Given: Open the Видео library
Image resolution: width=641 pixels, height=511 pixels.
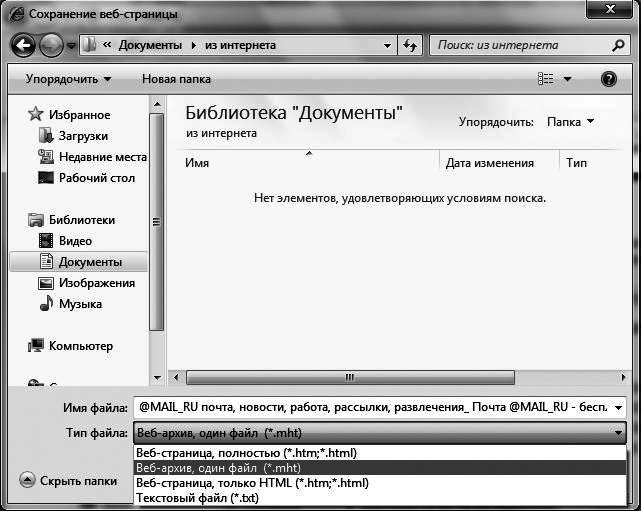Looking at the screenshot, I should tap(75, 241).
